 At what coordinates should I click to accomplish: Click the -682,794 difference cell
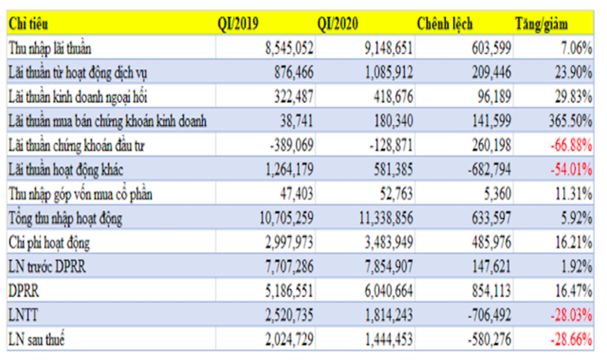[484, 170]
